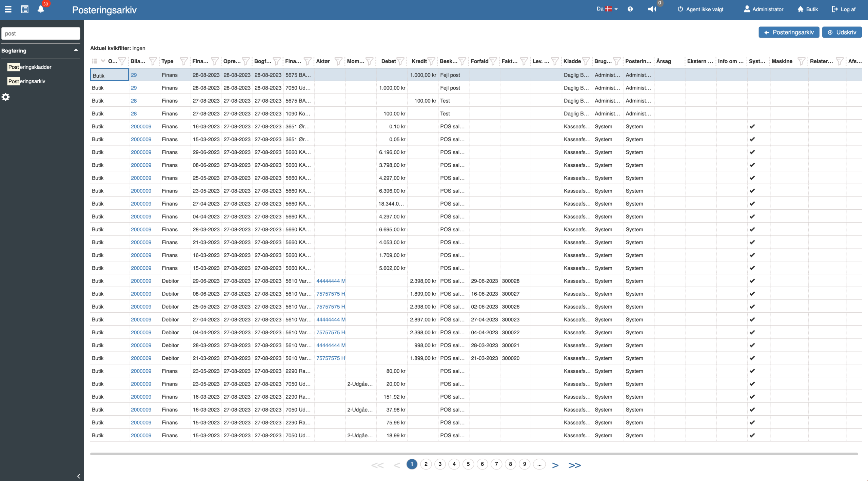Open voucher 29 link in first row
The width and height of the screenshot is (868, 481).
(134, 75)
